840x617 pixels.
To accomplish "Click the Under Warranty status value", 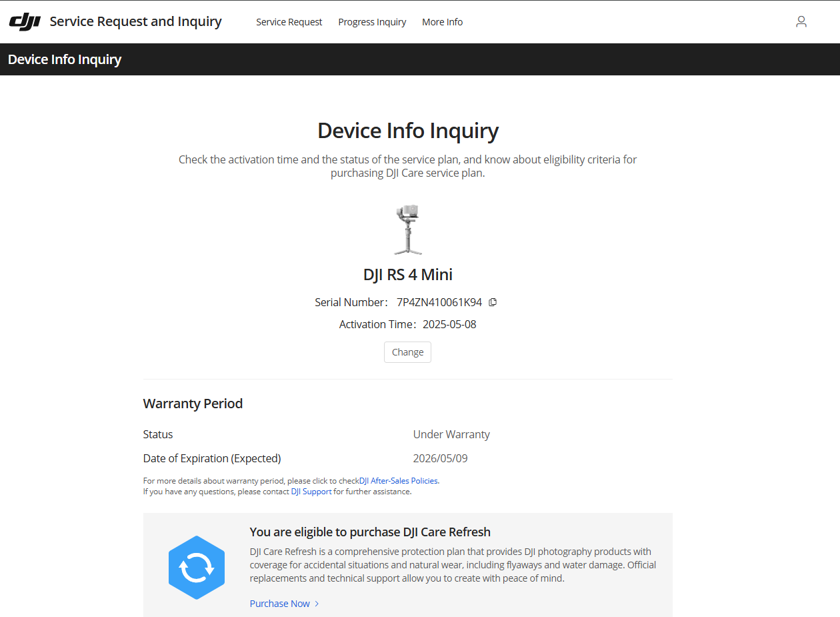I will [451, 434].
